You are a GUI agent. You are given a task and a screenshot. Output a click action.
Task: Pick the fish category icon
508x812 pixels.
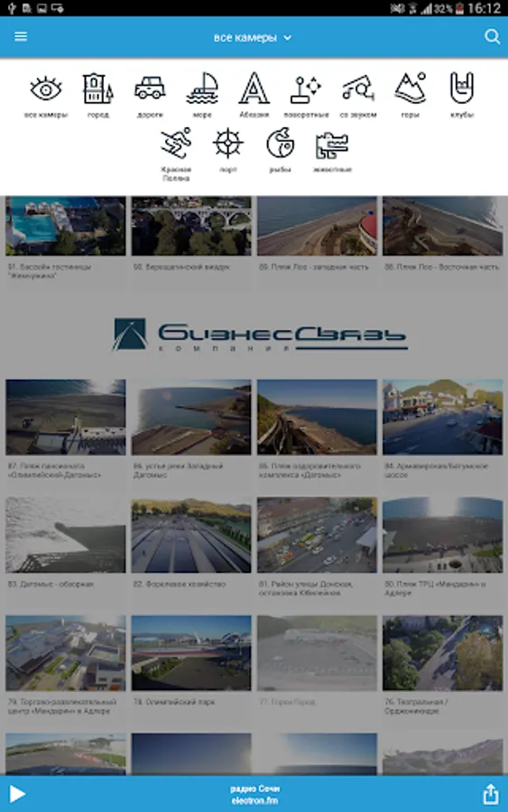point(280,143)
